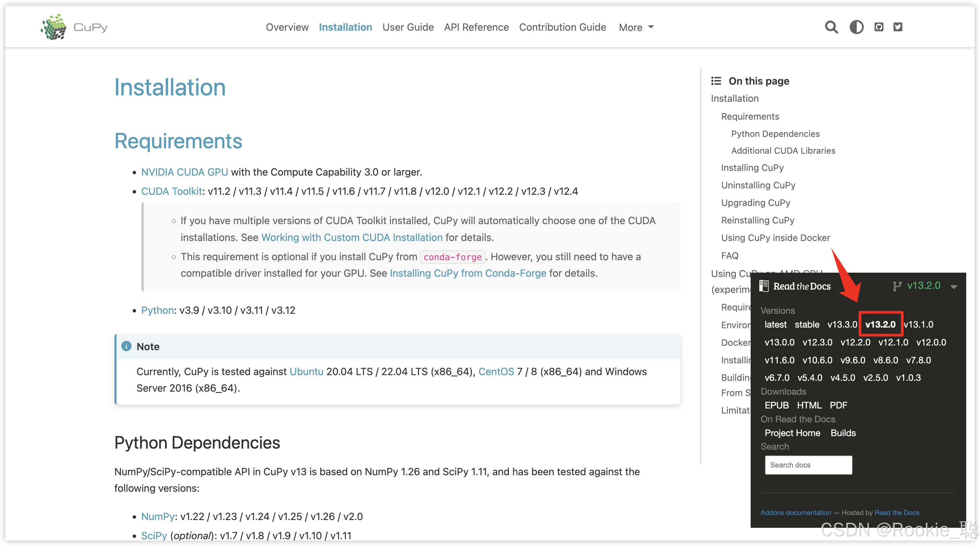Click the v13.2.0 branch icon
The image size is (980, 546).
897,286
